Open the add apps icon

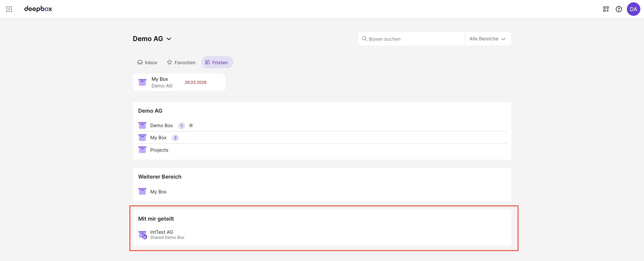click(x=606, y=9)
